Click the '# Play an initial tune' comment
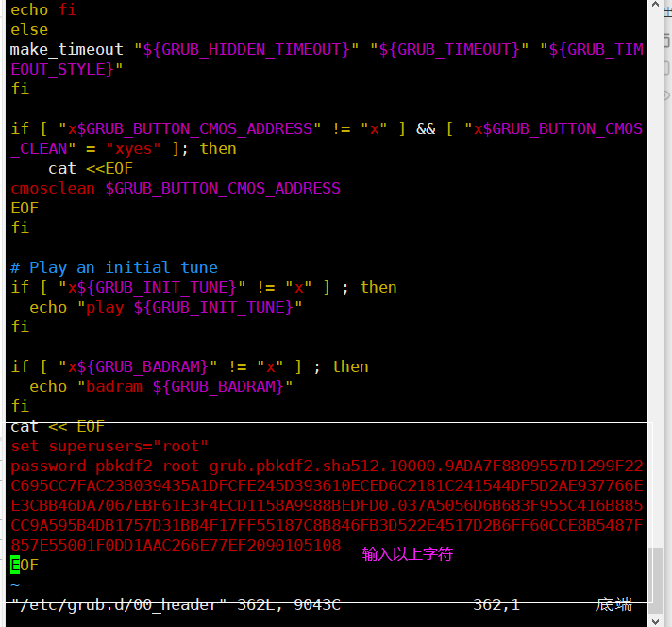This screenshot has height=627, width=672. click(x=114, y=267)
